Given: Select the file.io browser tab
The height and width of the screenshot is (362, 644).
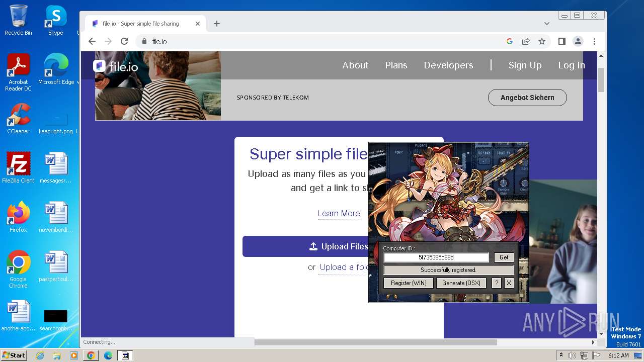Looking at the screenshot, I should (144, 24).
